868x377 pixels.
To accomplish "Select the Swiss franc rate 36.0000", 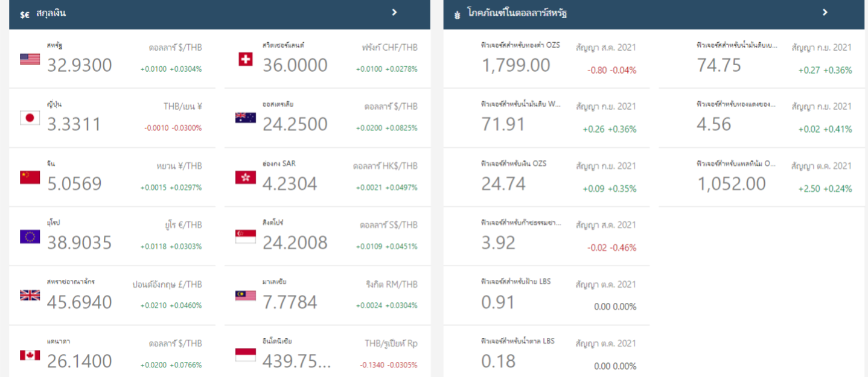I will (x=295, y=65).
